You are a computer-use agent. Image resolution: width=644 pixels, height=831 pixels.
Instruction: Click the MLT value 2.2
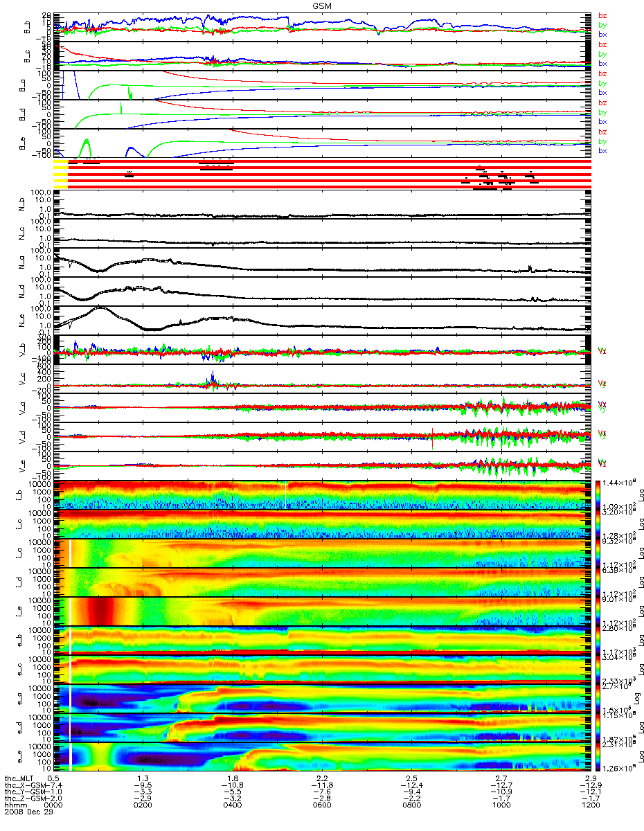323,778
